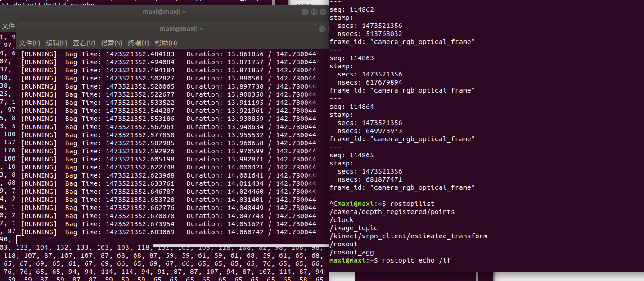Click the value 'nsecs: 649973973'
The image size is (644, 281).
click(370, 131)
